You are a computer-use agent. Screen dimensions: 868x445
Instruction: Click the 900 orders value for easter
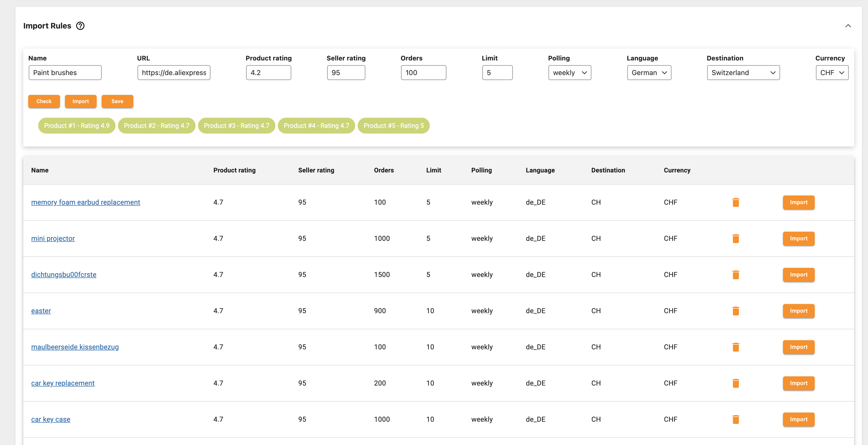click(x=380, y=311)
